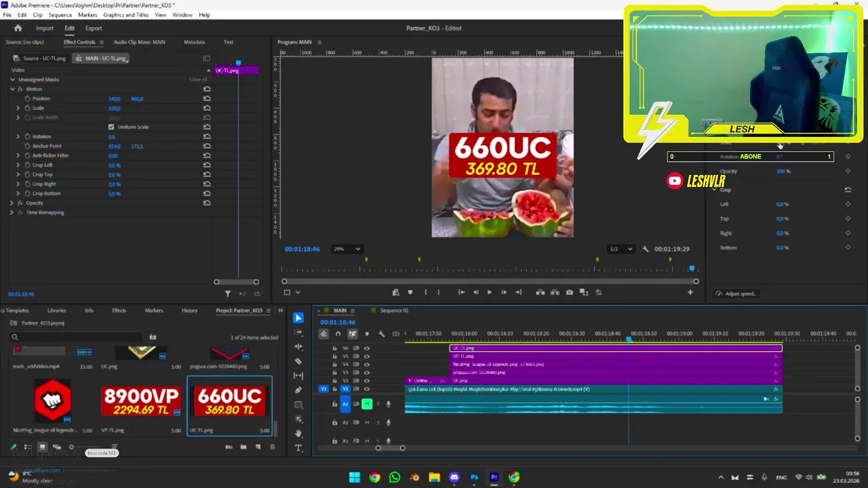Switch project panel to Freeform view
Viewport: 868px width, 488px height.
pyautogui.click(x=57, y=447)
